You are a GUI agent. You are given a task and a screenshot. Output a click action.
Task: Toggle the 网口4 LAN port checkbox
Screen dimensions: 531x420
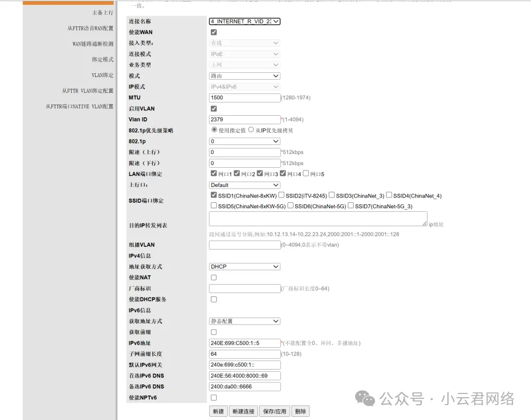283,173
